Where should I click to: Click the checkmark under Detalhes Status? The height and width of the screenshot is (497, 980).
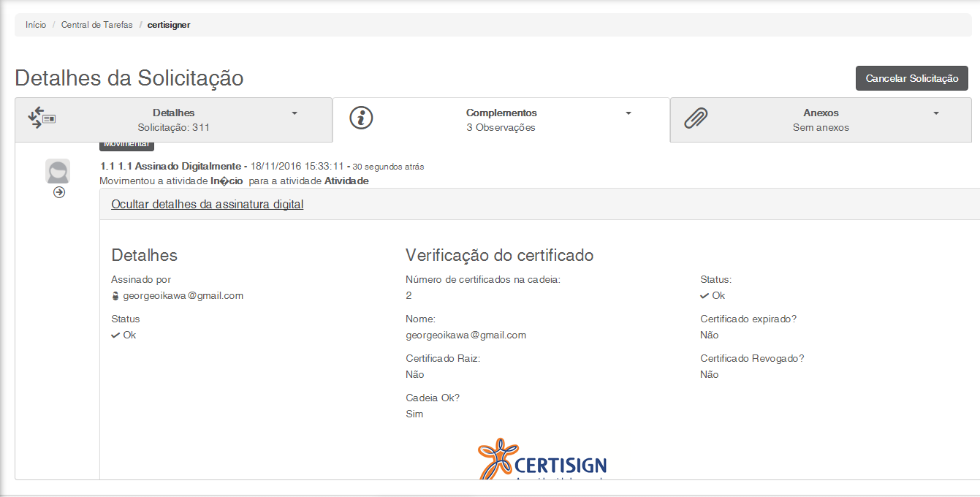click(115, 335)
